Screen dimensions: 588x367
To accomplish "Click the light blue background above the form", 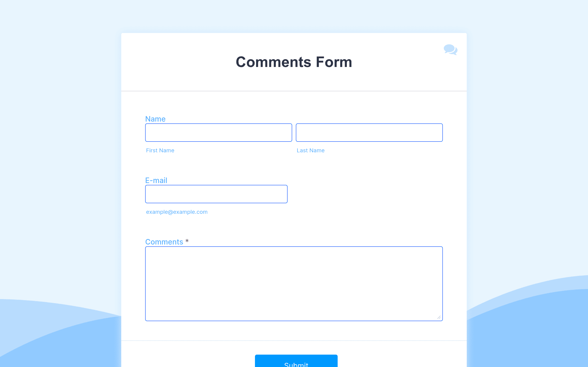I will [294, 16].
